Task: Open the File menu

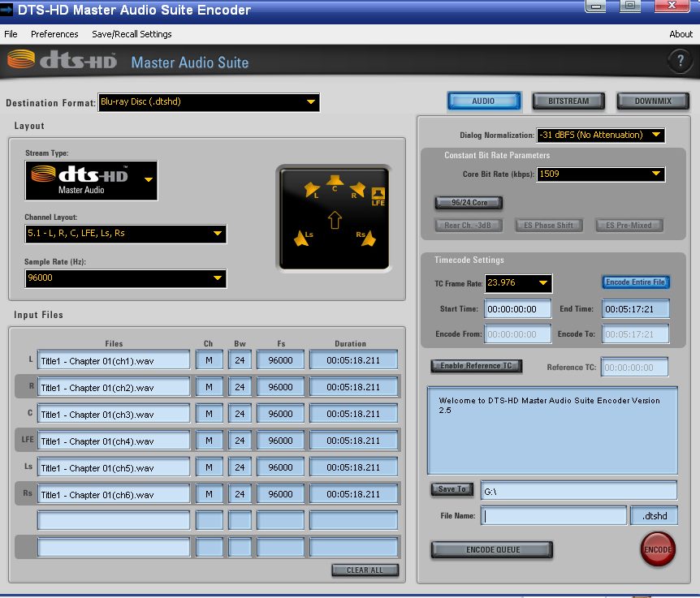Action: [x=11, y=34]
